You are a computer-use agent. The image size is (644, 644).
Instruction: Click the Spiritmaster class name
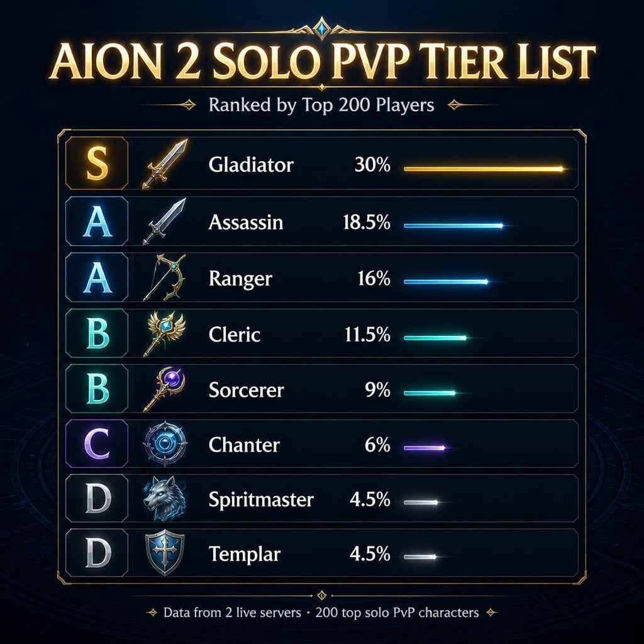(x=261, y=499)
